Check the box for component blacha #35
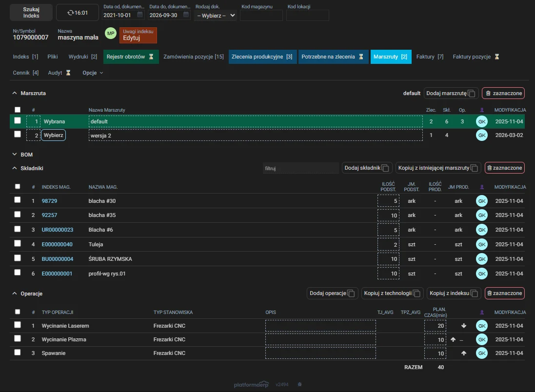535x392 pixels. point(18,214)
